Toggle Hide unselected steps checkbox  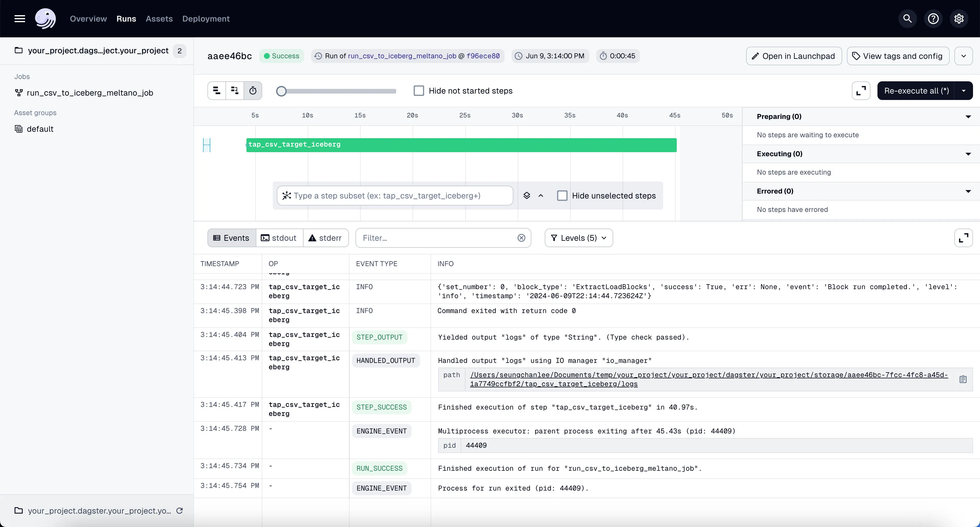(562, 196)
